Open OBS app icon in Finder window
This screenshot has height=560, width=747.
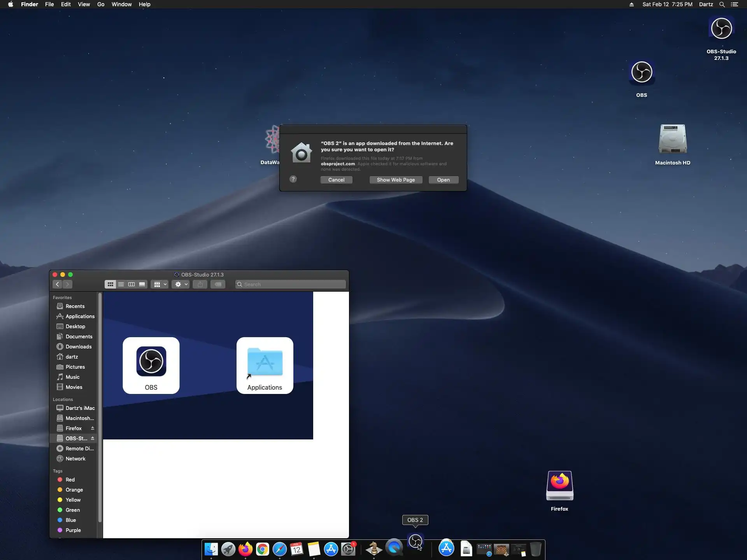(x=151, y=362)
